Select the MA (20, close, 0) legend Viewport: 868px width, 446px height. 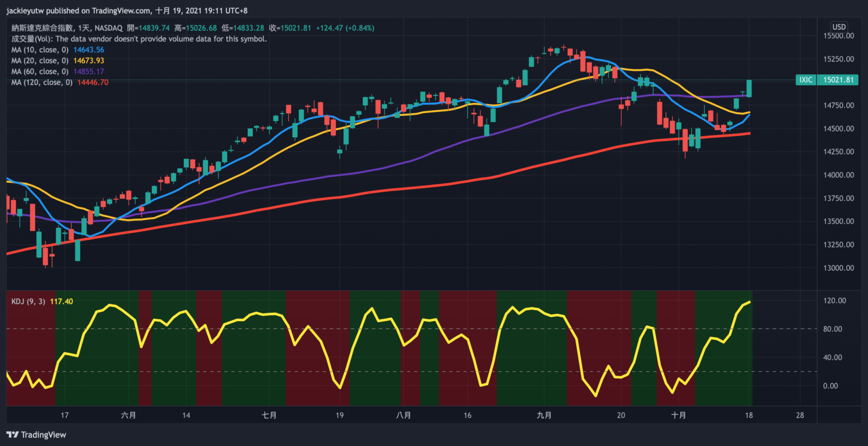pos(40,61)
